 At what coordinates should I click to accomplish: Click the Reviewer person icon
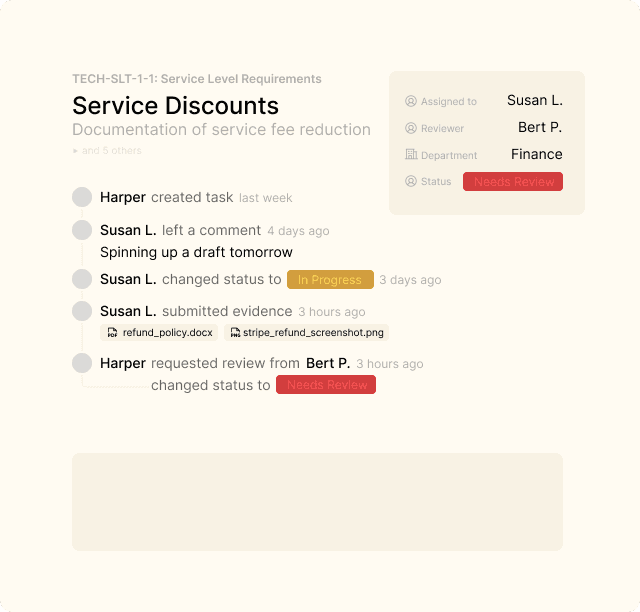coord(410,128)
